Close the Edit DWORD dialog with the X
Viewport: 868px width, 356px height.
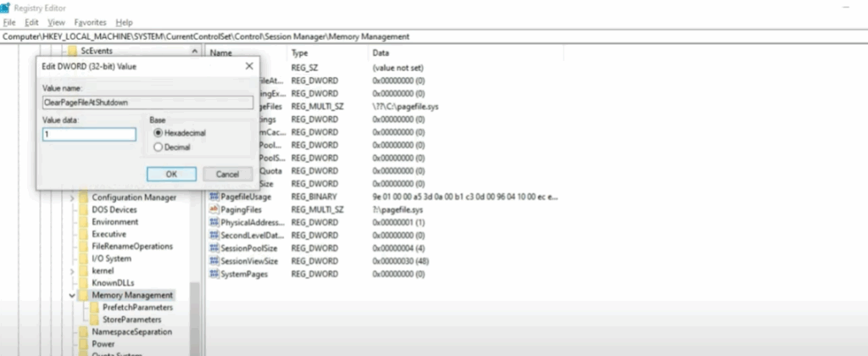coord(249,66)
